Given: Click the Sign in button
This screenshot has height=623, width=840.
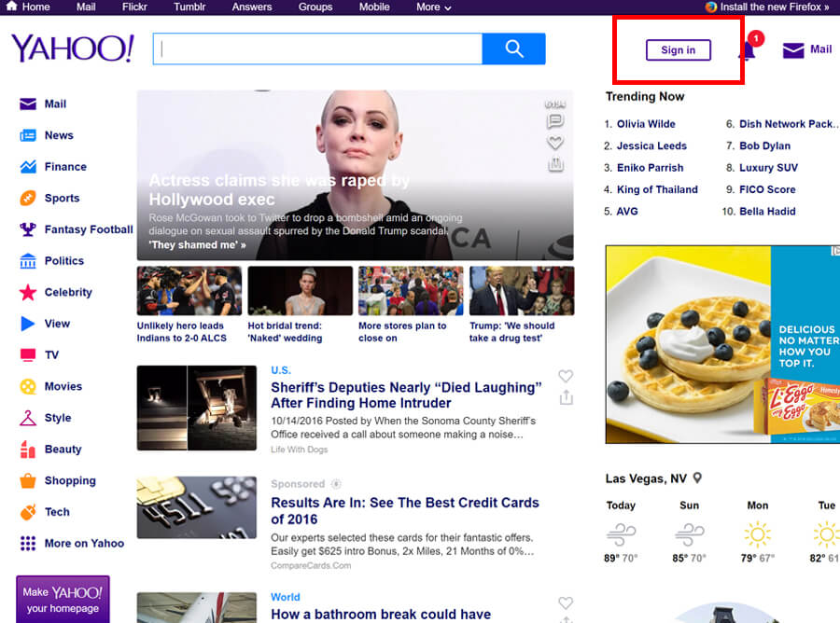Looking at the screenshot, I should 679,49.
